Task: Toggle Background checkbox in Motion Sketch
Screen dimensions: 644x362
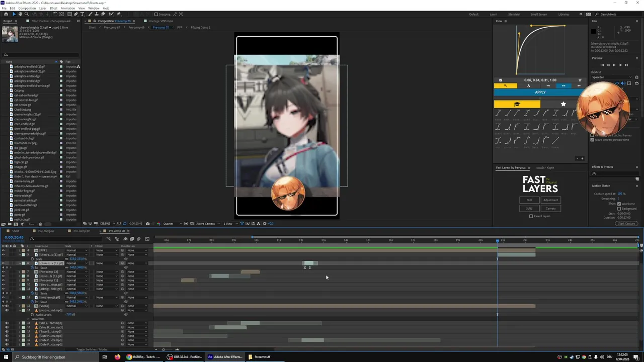Action: tap(619, 209)
